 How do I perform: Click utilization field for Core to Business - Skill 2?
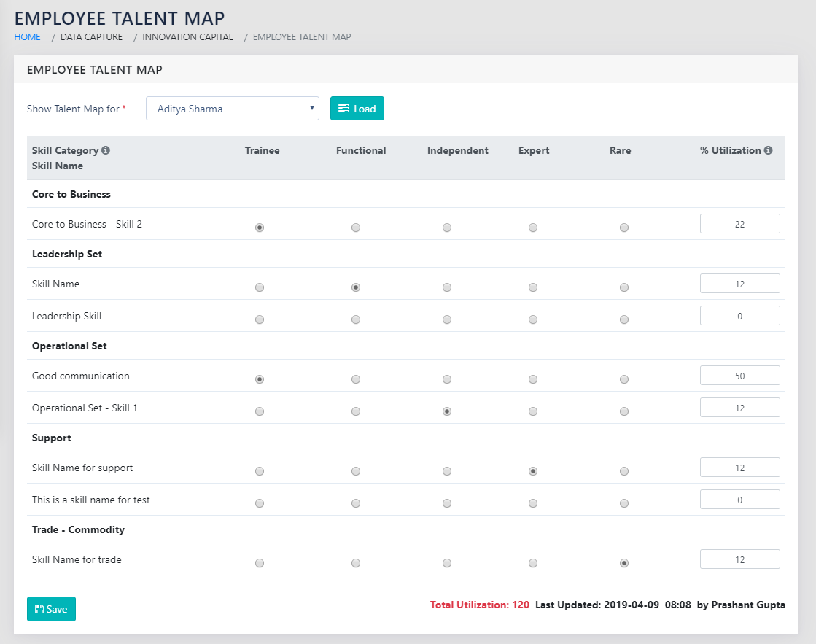(x=739, y=224)
